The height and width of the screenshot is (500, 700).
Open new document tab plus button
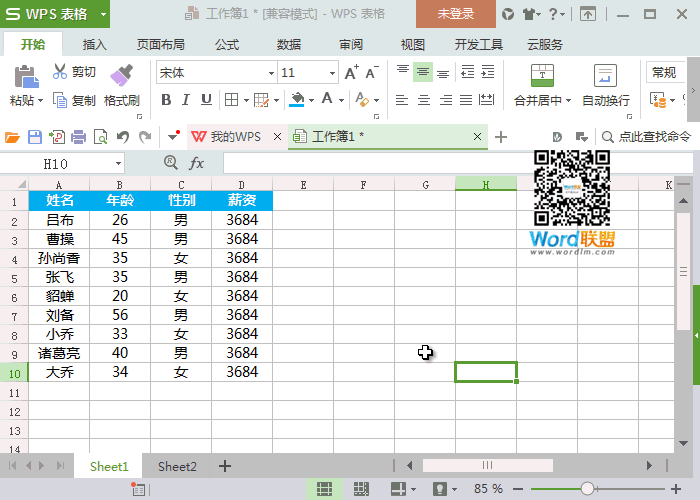(x=501, y=137)
